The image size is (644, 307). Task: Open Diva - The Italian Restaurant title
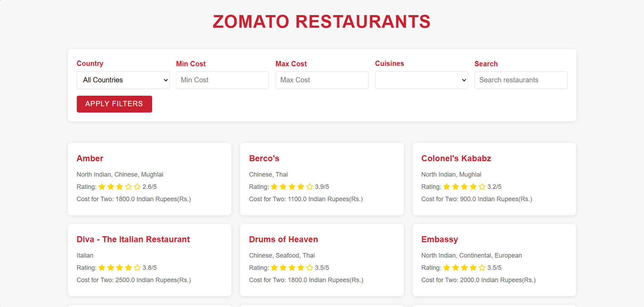(133, 239)
